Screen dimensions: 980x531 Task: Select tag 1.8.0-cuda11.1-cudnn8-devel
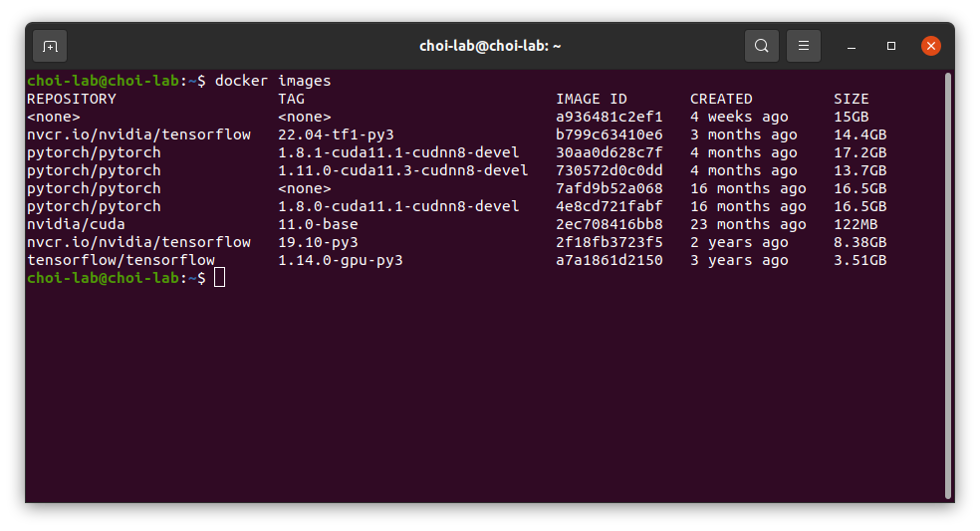(398, 206)
